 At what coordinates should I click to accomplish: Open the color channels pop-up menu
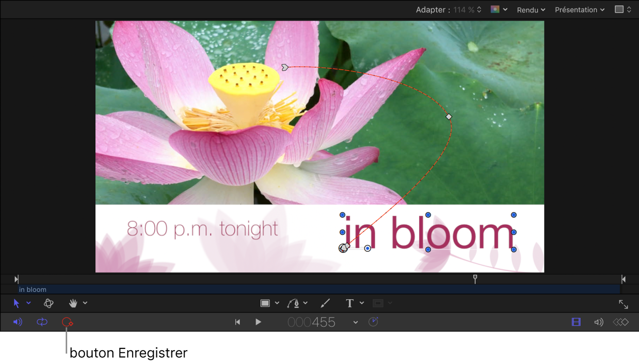tap(499, 10)
